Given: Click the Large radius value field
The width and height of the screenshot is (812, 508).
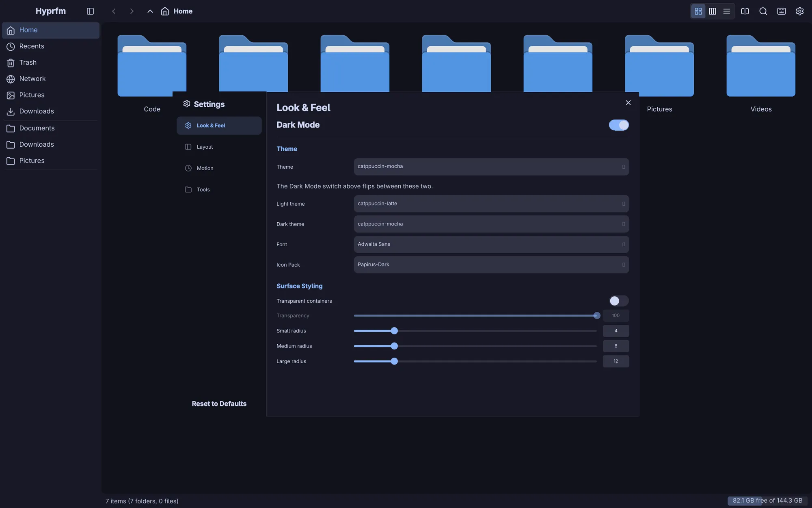Looking at the screenshot, I should click(x=616, y=362).
